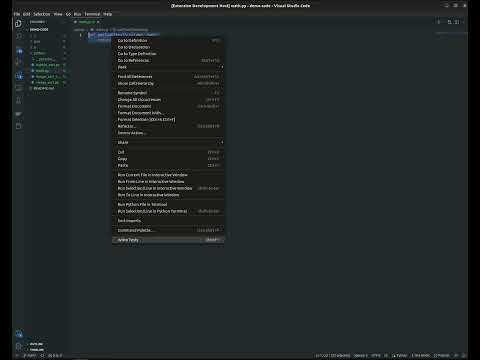The width and height of the screenshot is (480, 360).
Task: Click UTF-8 encoding in status bar
Action: (x=376, y=356)
